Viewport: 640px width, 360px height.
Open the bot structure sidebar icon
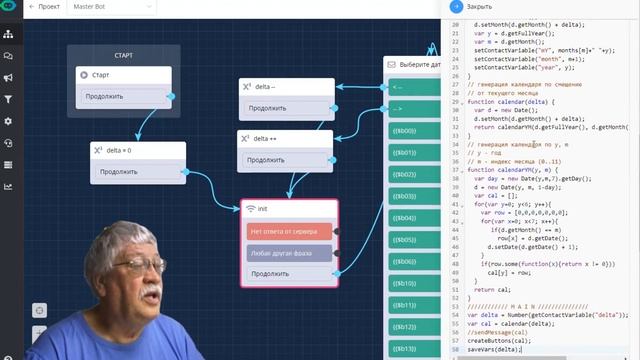[x=8, y=34]
